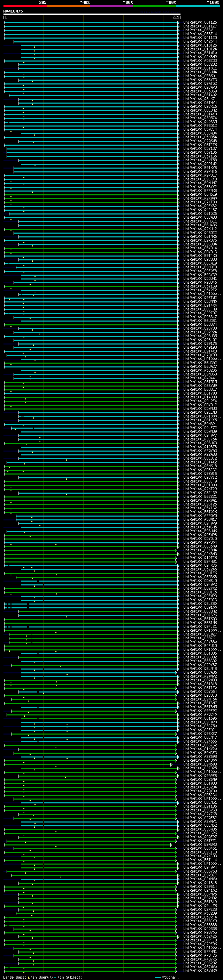Viewport: 223px width, 980px height.
Task: Open the last hit UniRef100_Q8VWX9
Action: click(200, 971)
